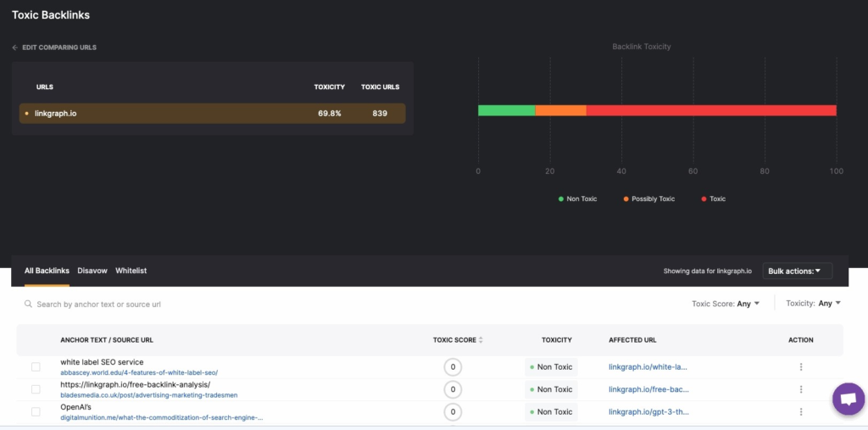The width and height of the screenshot is (868, 430).
Task: Select checkbox for white label SEO service row
Action: [x=36, y=367]
